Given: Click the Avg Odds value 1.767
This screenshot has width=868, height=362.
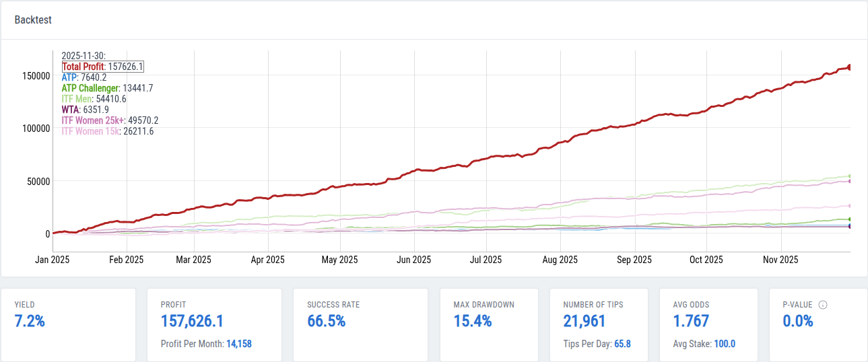Looking at the screenshot, I should [x=691, y=321].
